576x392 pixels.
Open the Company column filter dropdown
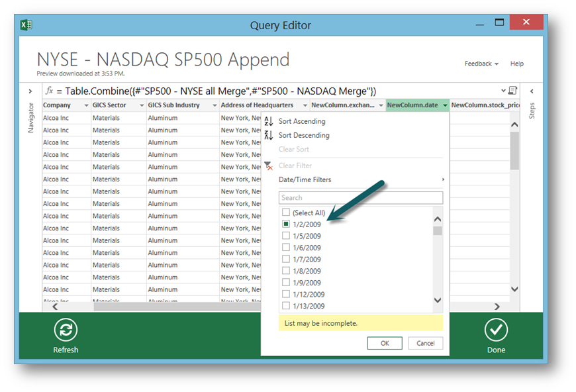86,105
